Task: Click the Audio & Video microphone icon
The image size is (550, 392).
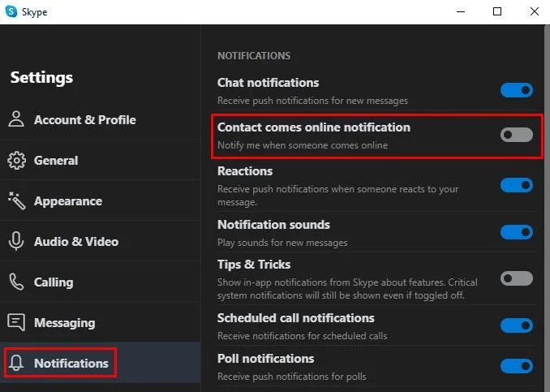Action: [16, 241]
